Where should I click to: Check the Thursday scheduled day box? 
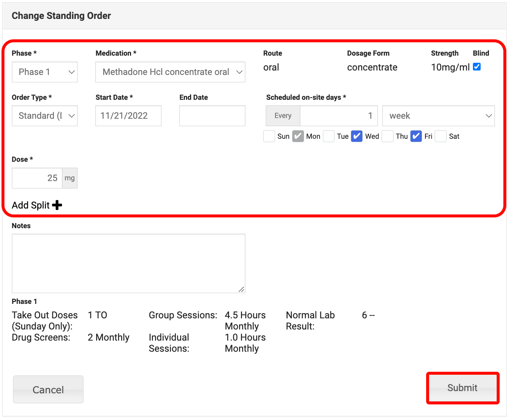click(x=388, y=136)
